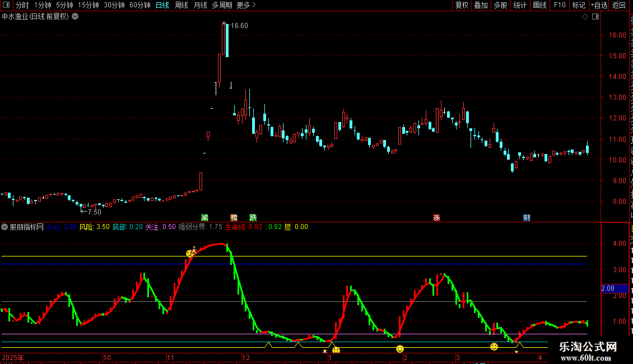Screen dimensions: 633x364
Task: Click the green 减 event marker
Action: [x=204, y=217]
